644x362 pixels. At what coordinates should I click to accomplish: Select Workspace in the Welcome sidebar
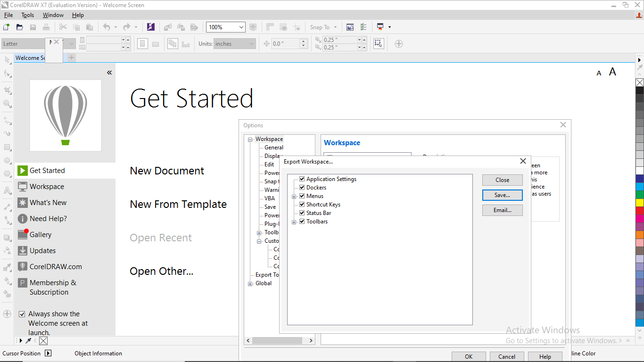pyautogui.click(x=65, y=187)
